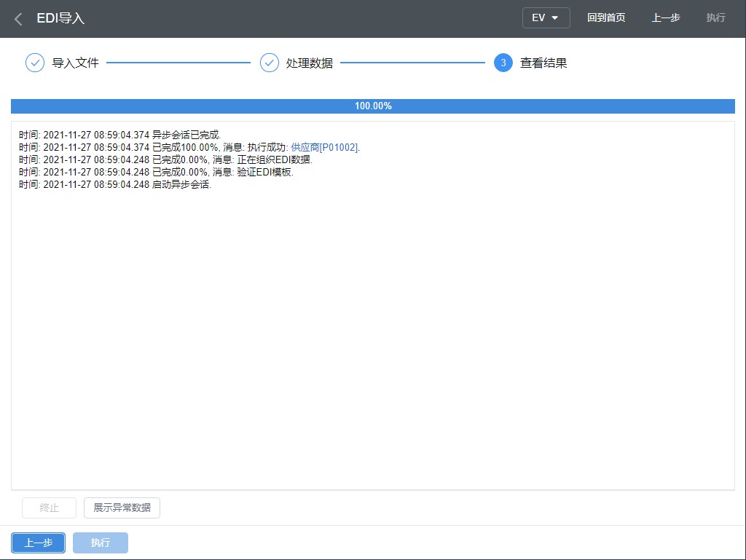Click the 导入文件 step label
The width and height of the screenshot is (746, 560).
click(75, 63)
